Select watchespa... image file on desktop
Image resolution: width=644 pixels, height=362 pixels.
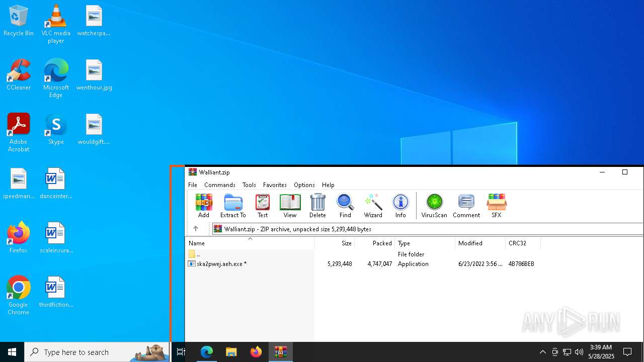tap(94, 21)
